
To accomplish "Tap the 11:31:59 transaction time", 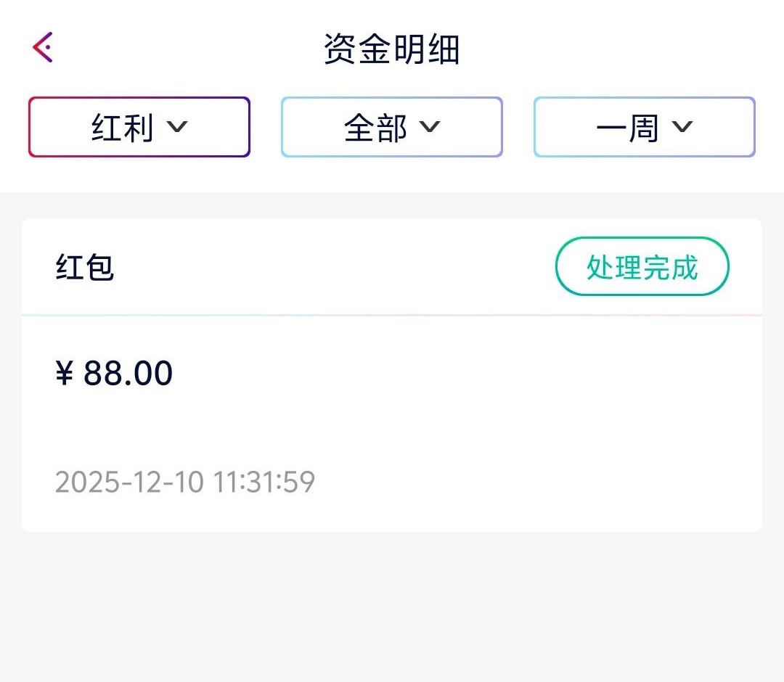I will 264,482.
